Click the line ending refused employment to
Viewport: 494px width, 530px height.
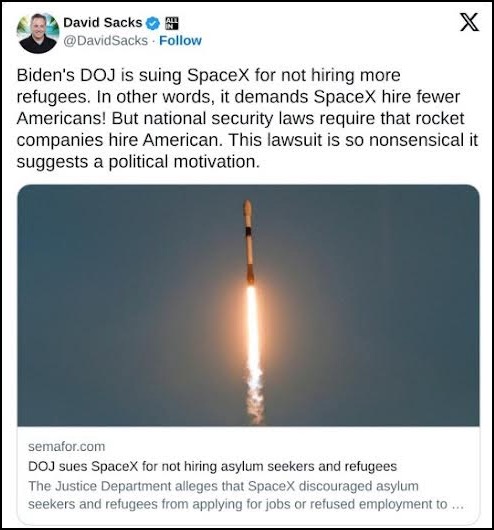[x=246, y=504]
